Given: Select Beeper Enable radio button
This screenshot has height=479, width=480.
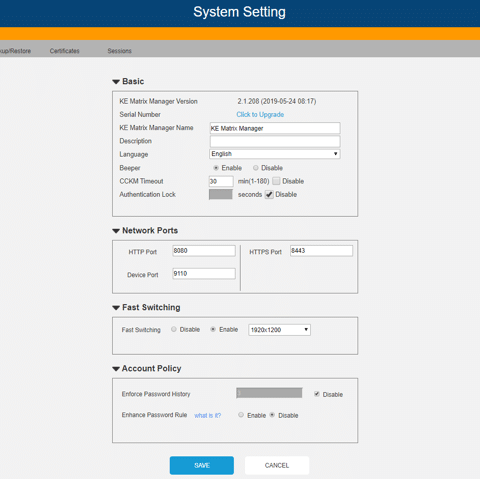Looking at the screenshot, I should (216, 168).
